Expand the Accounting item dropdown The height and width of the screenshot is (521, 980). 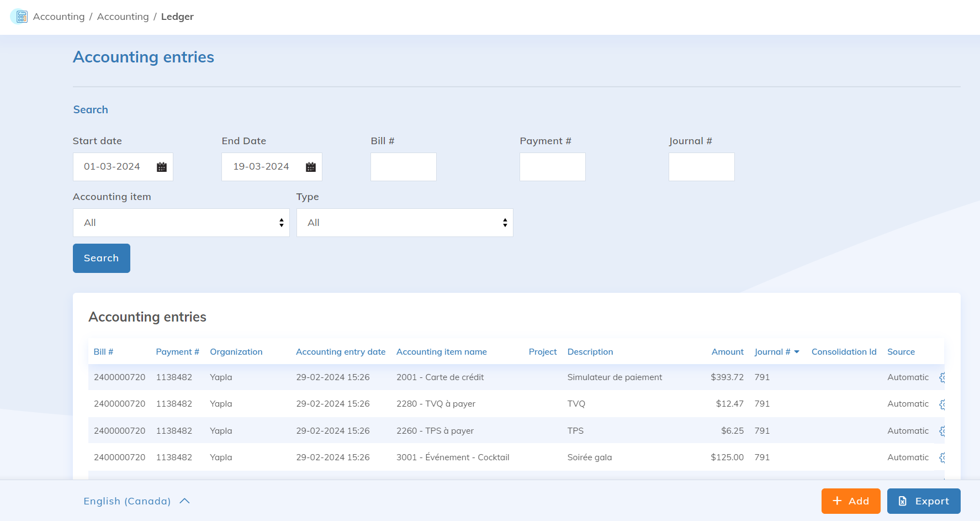[181, 223]
